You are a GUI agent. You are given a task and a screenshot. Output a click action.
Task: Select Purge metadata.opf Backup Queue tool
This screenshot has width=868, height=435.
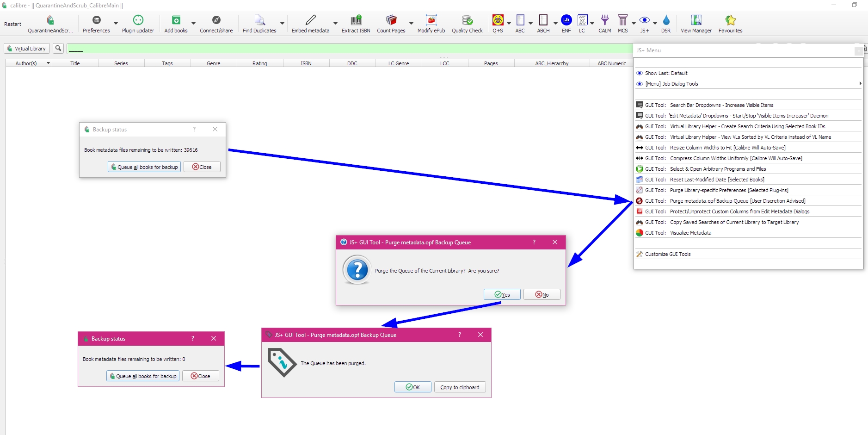click(x=748, y=201)
